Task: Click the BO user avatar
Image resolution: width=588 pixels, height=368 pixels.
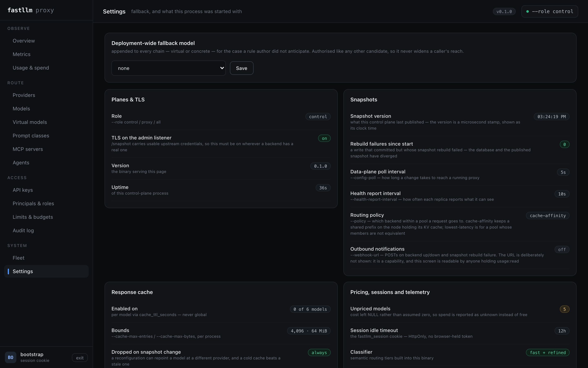Action: (10, 357)
